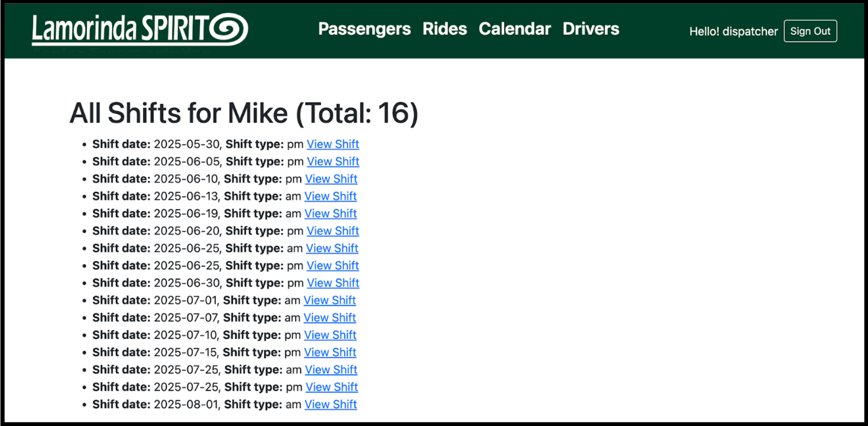The width and height of the screenshot is (868, 426).
Task: View Shift for 2025-05-30 pm
Action: 333,144
